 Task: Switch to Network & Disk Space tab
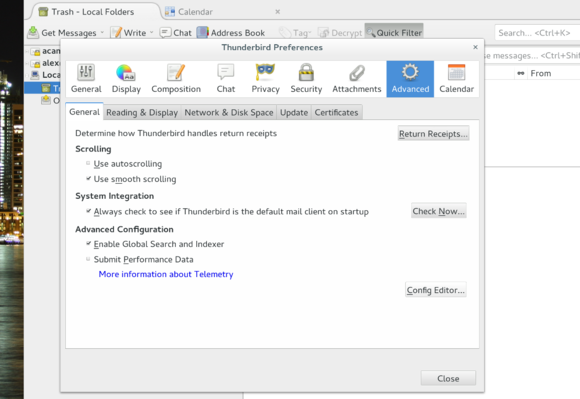point(229,112)
